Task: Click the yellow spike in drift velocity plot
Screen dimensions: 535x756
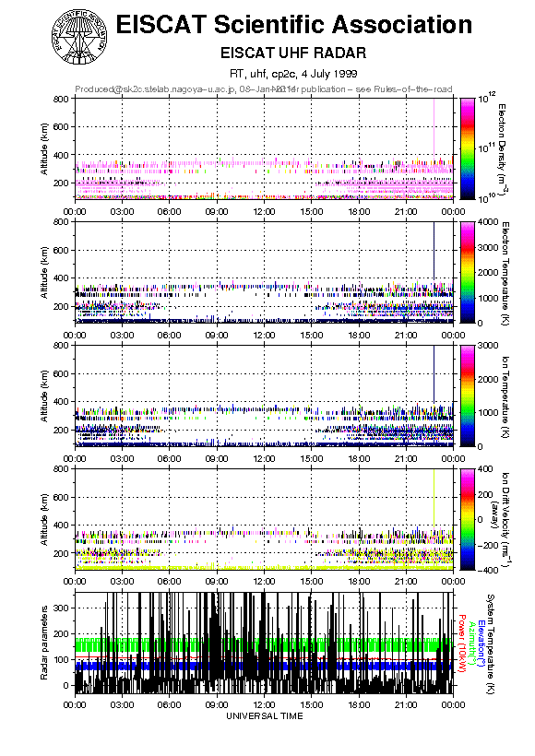Action: [x=434, y=499]
